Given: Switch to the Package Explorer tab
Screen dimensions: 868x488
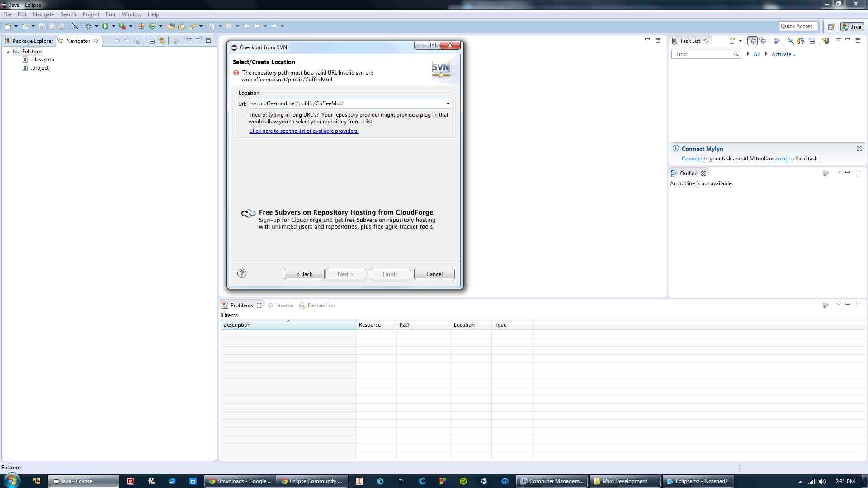Looking at the screenshot, I should [29, 41].
